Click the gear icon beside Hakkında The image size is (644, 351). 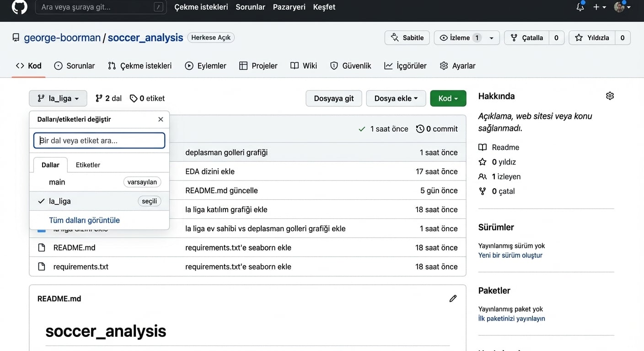(609, 96)
